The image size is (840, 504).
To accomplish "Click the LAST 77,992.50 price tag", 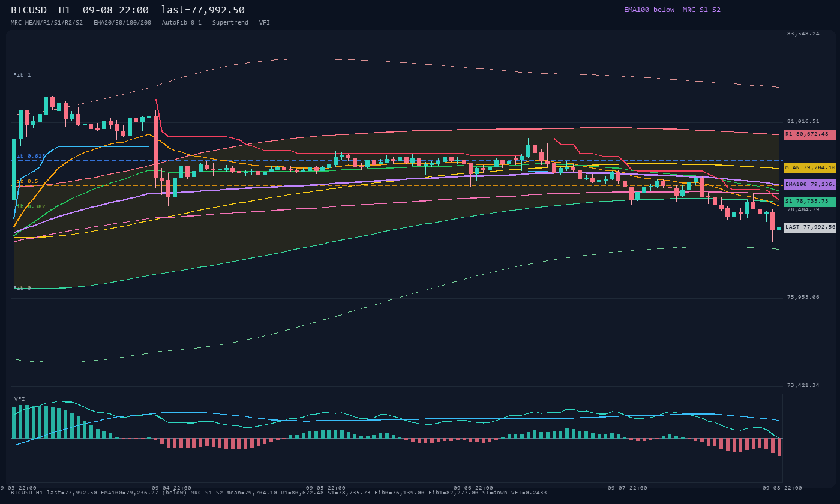I will (809, 227).
